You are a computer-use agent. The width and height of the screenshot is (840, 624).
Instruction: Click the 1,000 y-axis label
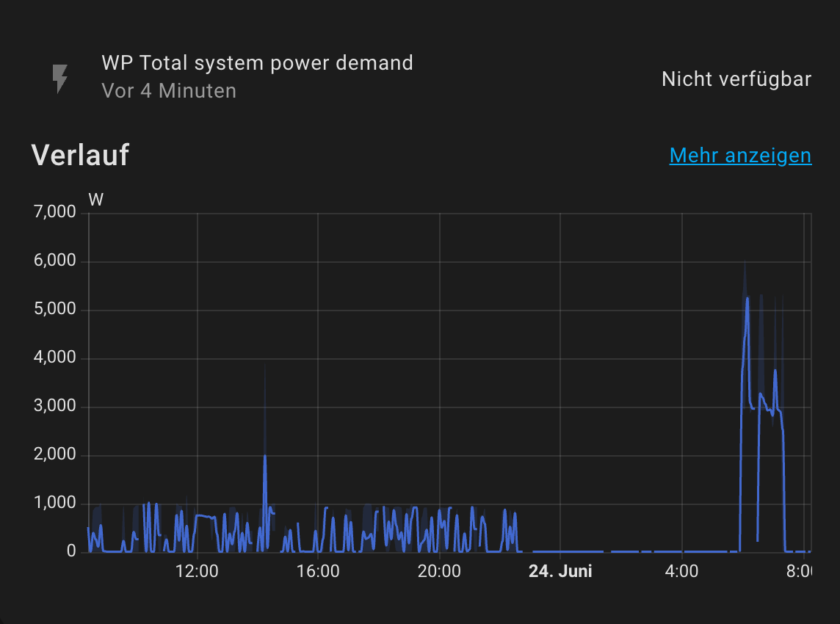[54, 502]
